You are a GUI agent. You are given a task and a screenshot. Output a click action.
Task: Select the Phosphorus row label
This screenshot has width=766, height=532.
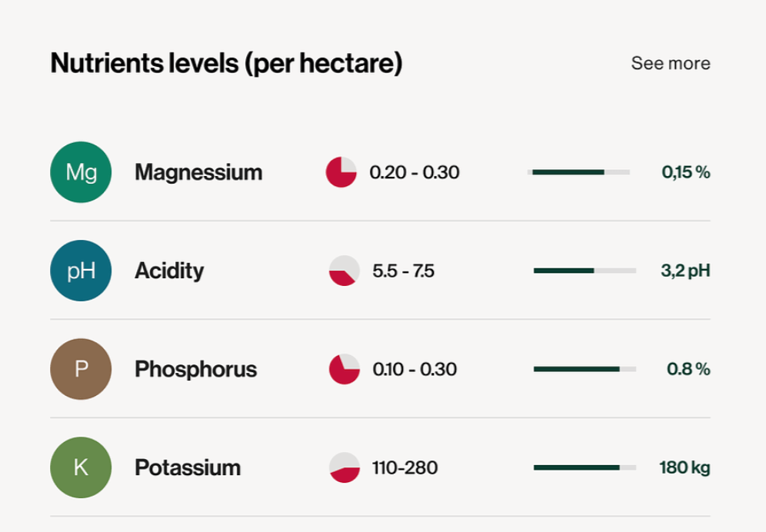195,369
